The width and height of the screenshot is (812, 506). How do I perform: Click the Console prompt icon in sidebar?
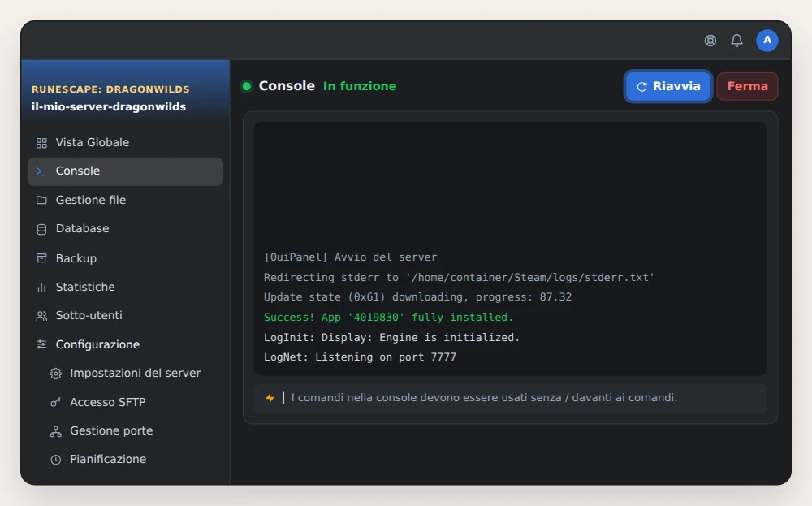(41, 171)
